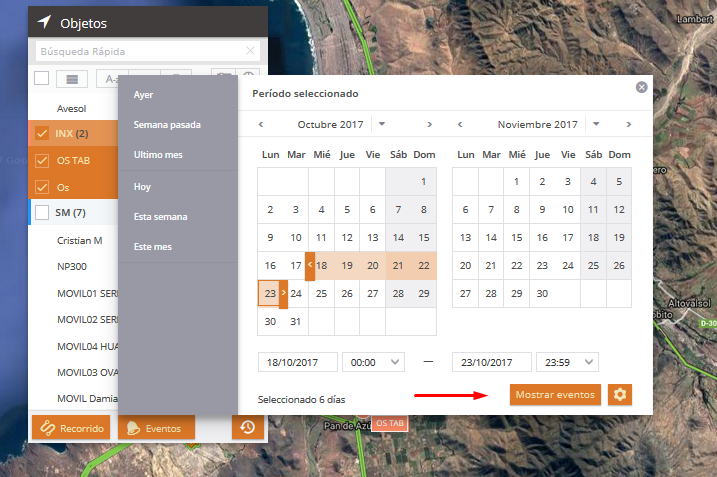The image size is (717, 477).
Task: Uncheck the OS TAB checkbox
Action: (x=42, y=161)
